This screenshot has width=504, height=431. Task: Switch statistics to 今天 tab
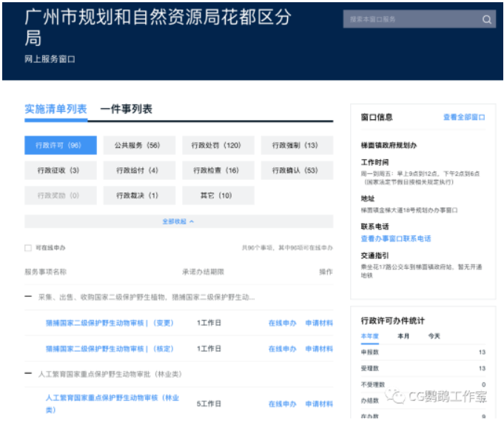coord(434,336)
